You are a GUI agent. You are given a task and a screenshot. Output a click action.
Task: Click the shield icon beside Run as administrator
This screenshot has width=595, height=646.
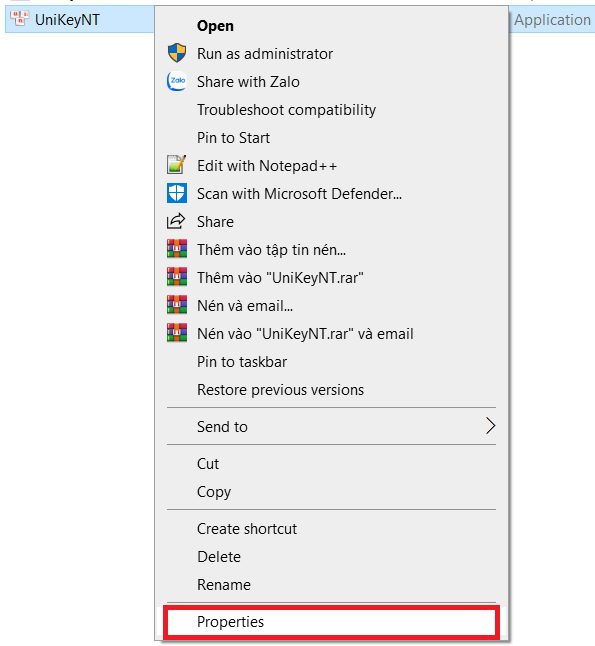177,54
